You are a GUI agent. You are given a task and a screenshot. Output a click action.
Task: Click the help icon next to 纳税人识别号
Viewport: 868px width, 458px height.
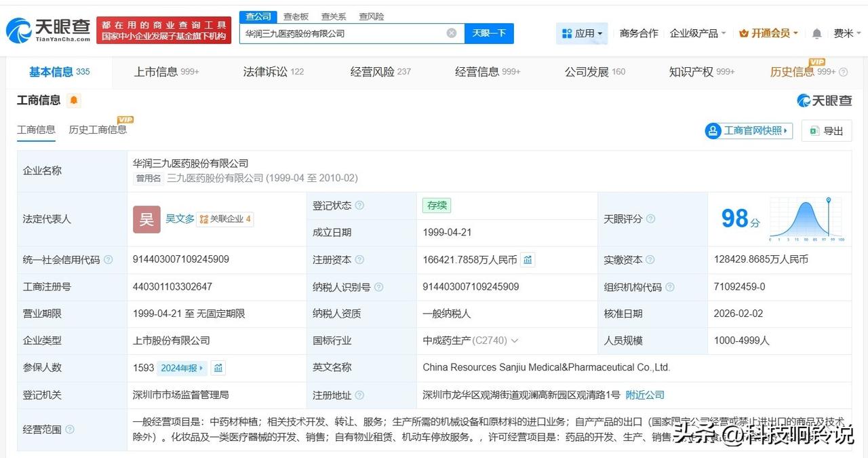click(x=378, y=287)
